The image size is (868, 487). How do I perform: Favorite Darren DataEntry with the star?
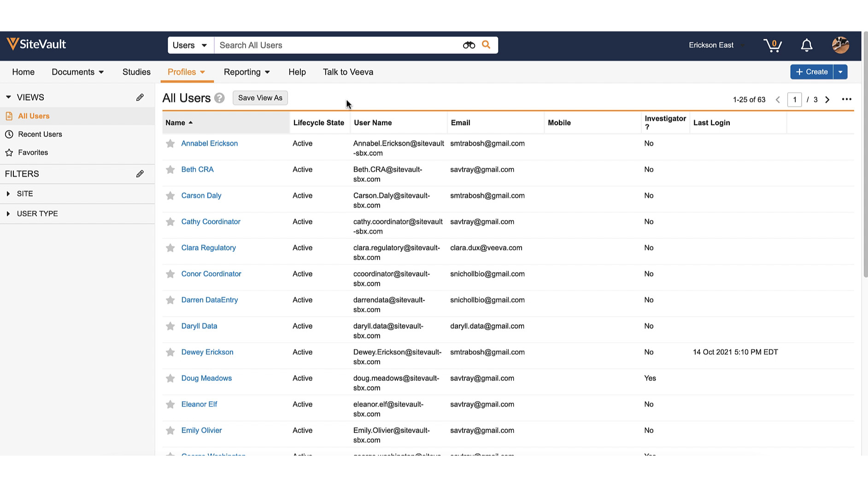pyautogui.click(x=170, y=300)
